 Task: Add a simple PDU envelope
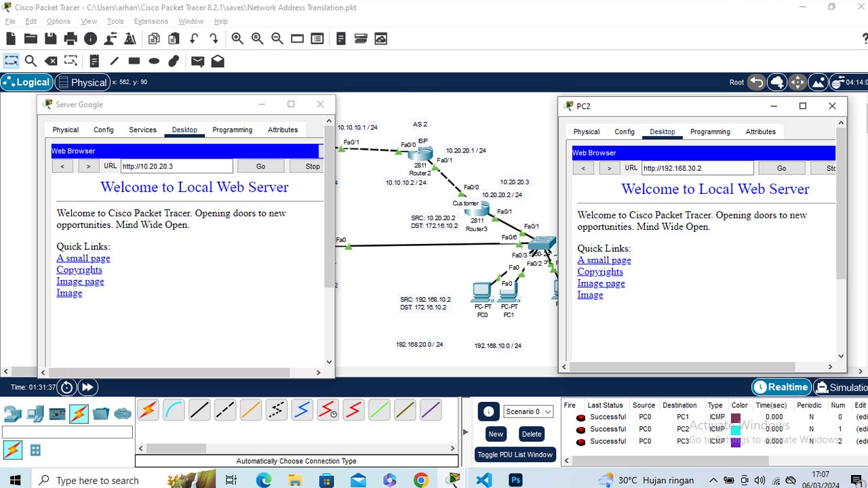[197, 61]
